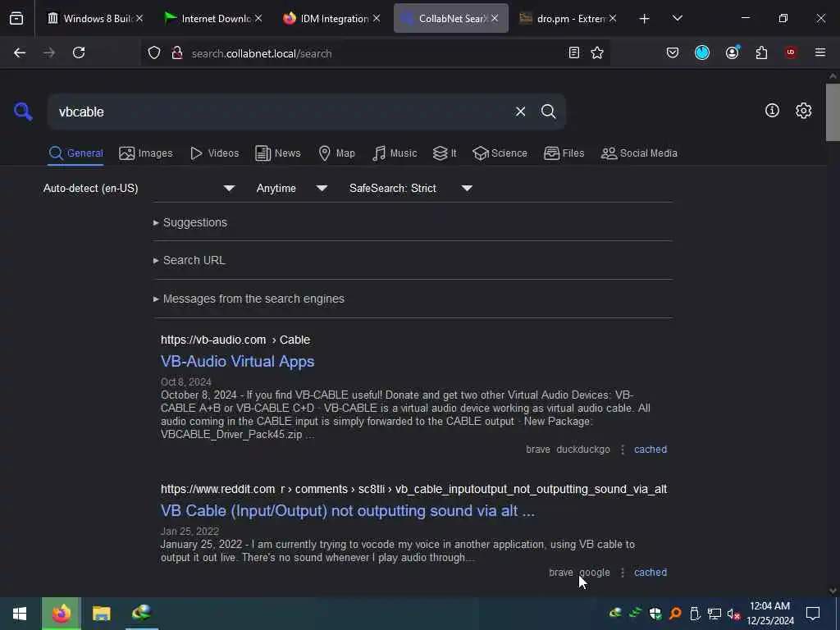Click the SearXNG magnifier logo
The image size is (840, 630).
pos(23,112)
